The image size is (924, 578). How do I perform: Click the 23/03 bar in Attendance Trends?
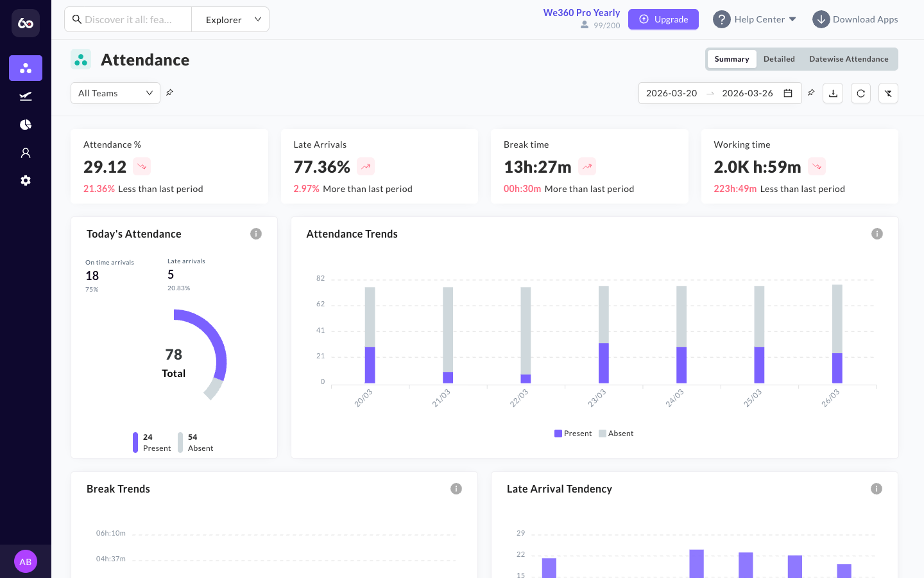(604, 335)
